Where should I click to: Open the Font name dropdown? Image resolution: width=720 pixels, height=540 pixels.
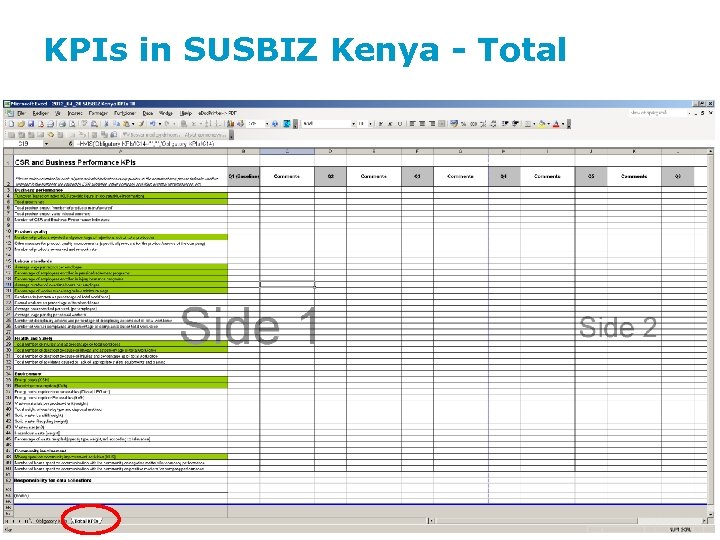pyautogui.click(x=354, y=124)
